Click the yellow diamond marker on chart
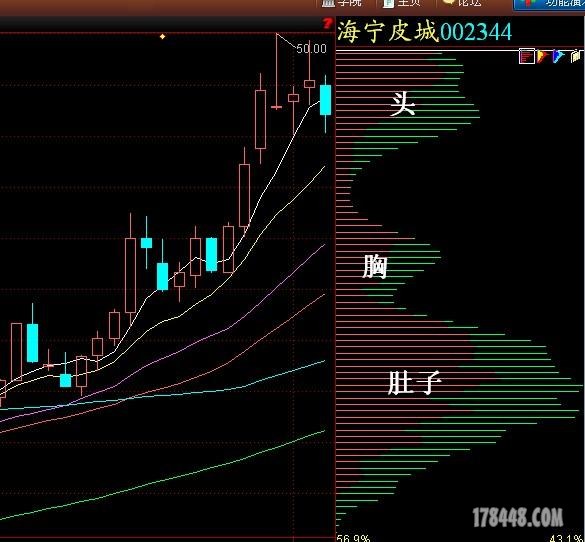Image resolution: width=585 pixels, height=542 pixels. tap(162, 37)
